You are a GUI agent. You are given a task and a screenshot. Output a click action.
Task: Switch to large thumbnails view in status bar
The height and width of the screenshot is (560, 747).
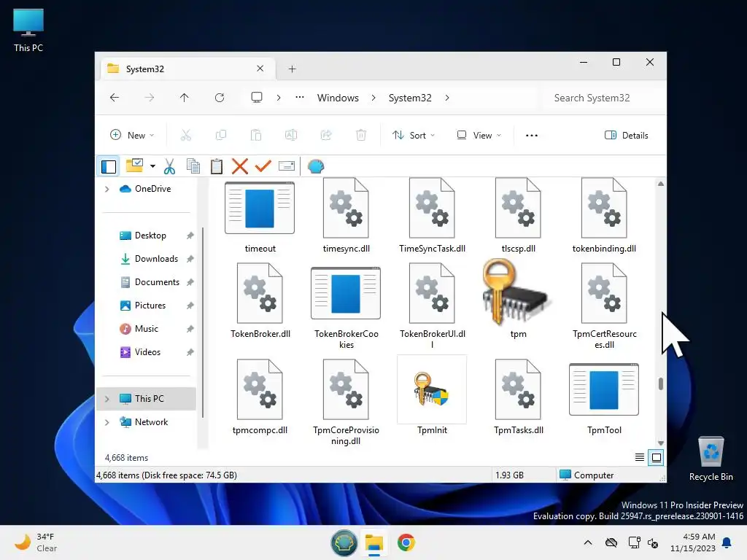(x=656, y=458)
